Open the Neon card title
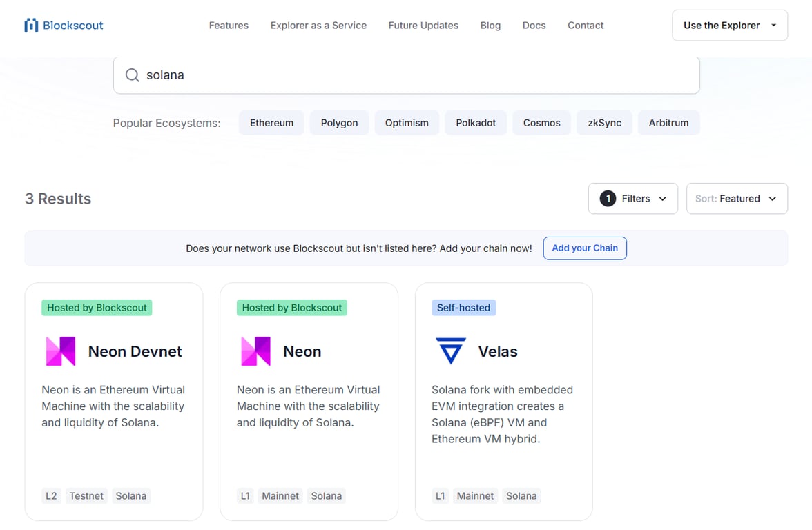This screenshot has height=530, width=812. click(x=302, y=351)
